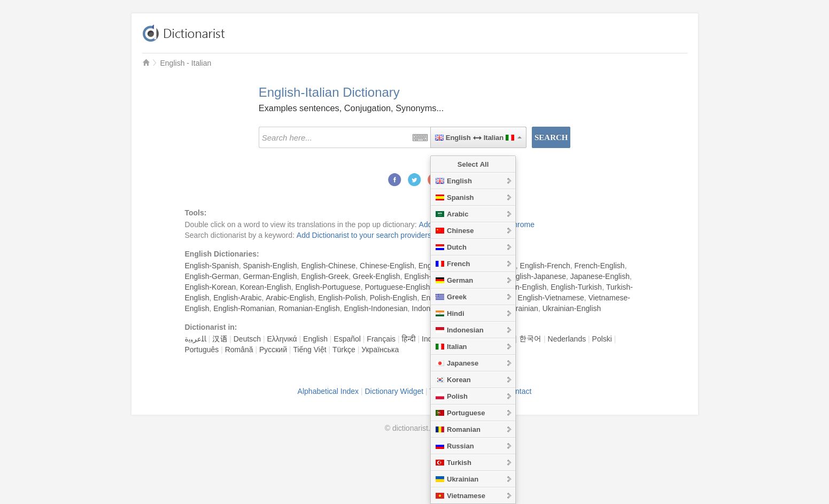Screen dimensions: 829x504
Task: Click the Dictionarist logo
Action: coord(183,33)
